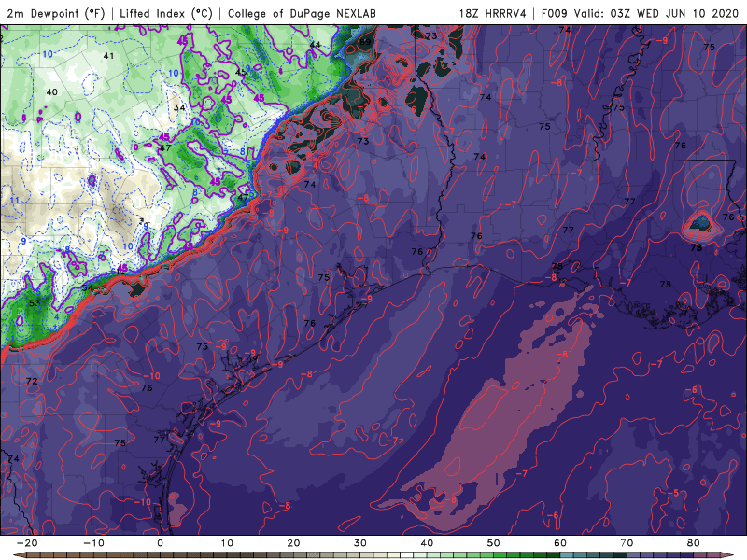This screenshot has width=747, height=560.
Task: Click the '0' colorbar scale label
Action: point(160,543)
